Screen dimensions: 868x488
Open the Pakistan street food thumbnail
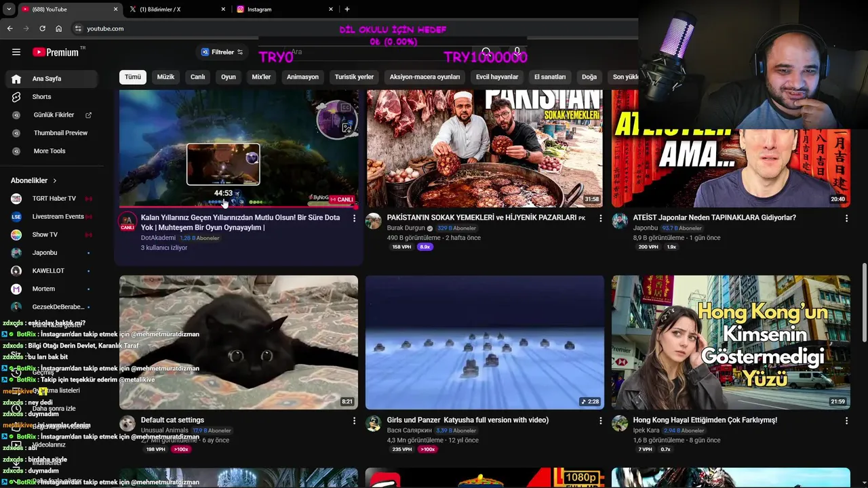click(x=484, y=148)
